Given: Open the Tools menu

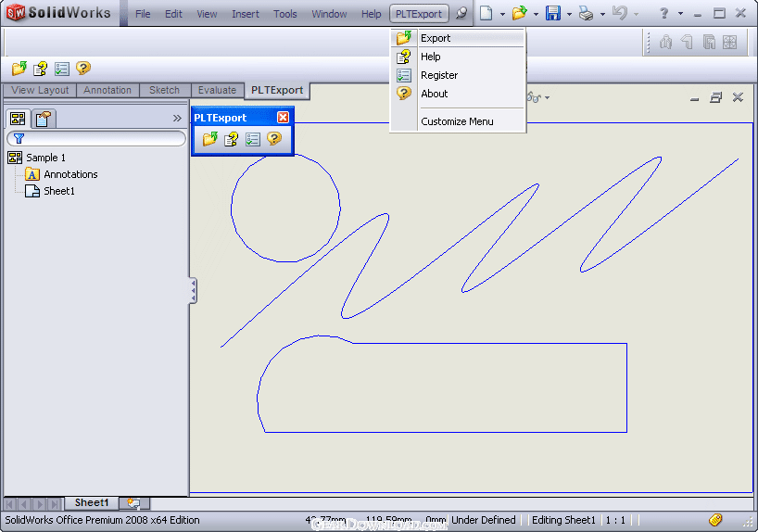Looking at the screenshot, I should coord(285,14).
